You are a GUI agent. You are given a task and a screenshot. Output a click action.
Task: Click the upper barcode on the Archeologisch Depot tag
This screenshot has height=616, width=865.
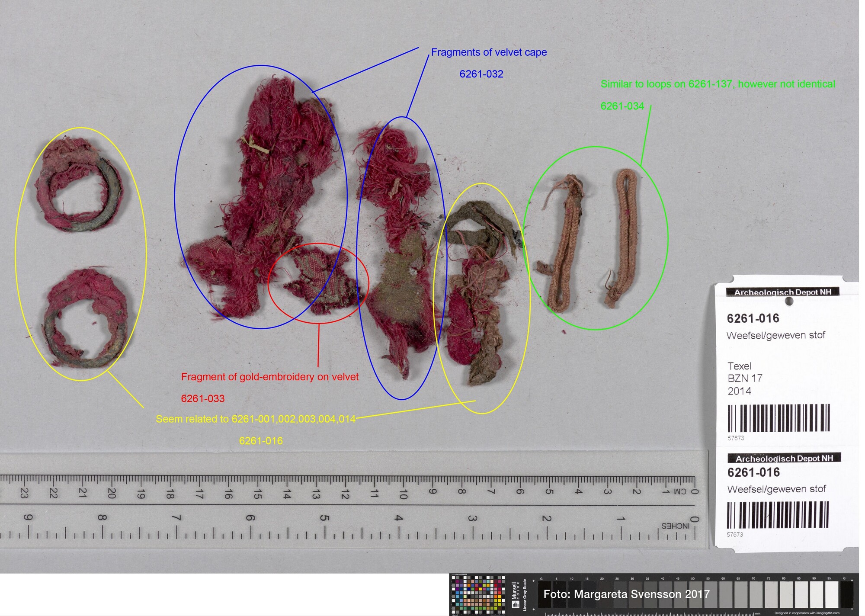click(x=778, y=418)
